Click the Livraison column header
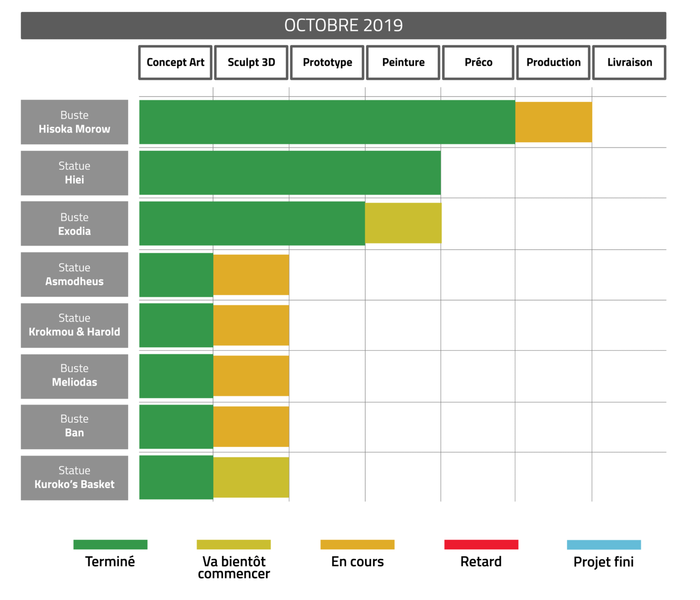Screen dimensions: 700x600 tap(629, 62)
